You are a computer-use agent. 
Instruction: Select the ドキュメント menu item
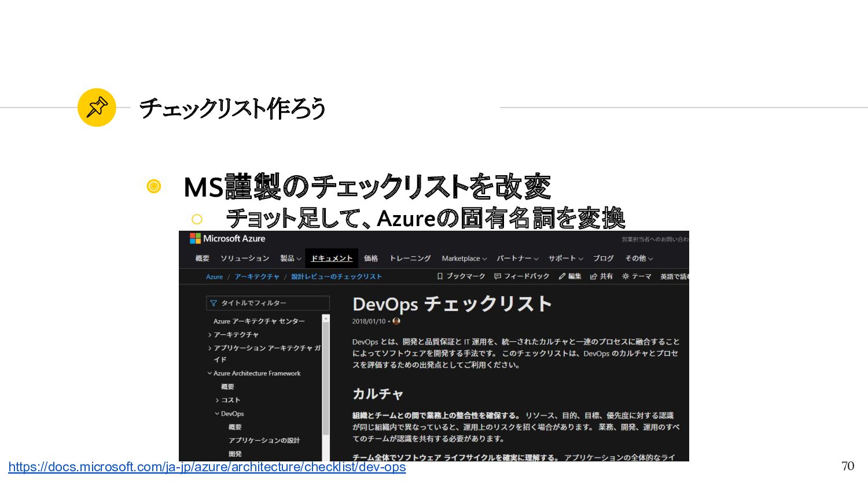click(x=332, y=258)
